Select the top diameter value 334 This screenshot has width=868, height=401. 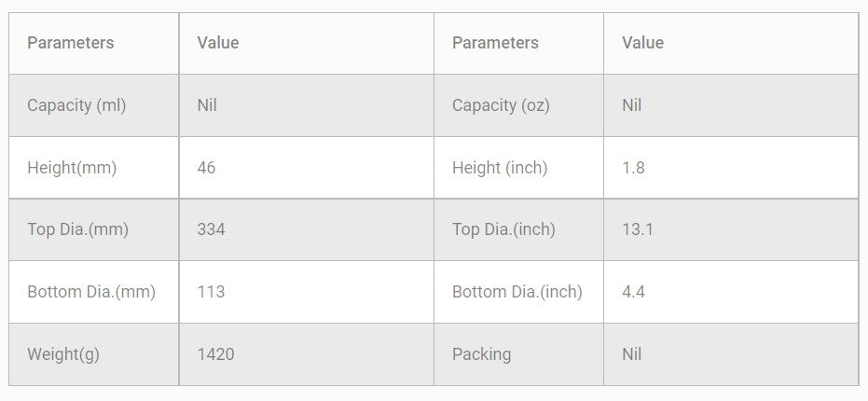click(211, 229)
